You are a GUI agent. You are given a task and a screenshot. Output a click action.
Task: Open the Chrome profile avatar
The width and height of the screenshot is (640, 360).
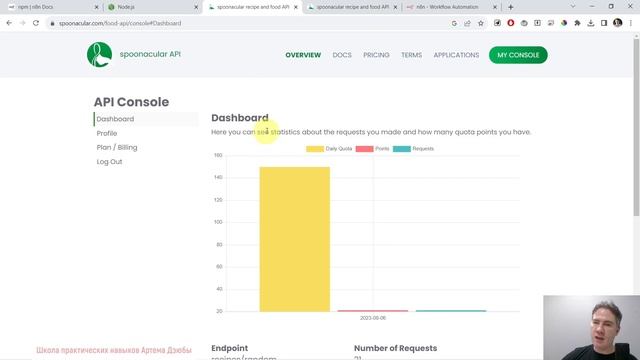coord(618,23)
